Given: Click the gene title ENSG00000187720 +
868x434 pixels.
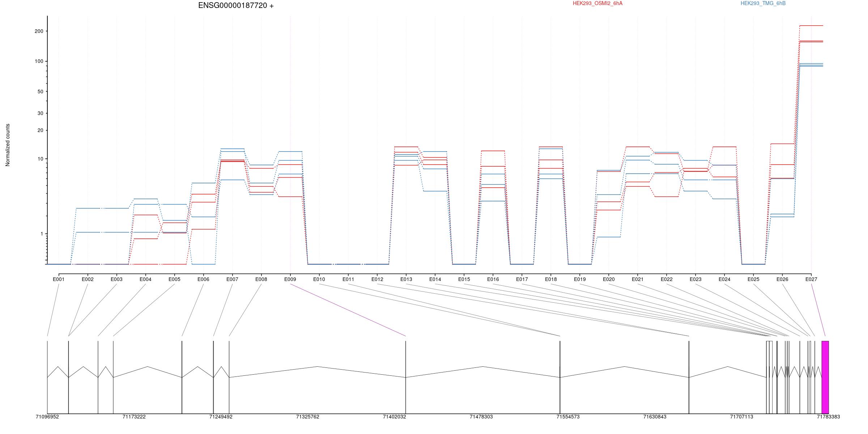Looking at the screenshot, I should point(236,6).
